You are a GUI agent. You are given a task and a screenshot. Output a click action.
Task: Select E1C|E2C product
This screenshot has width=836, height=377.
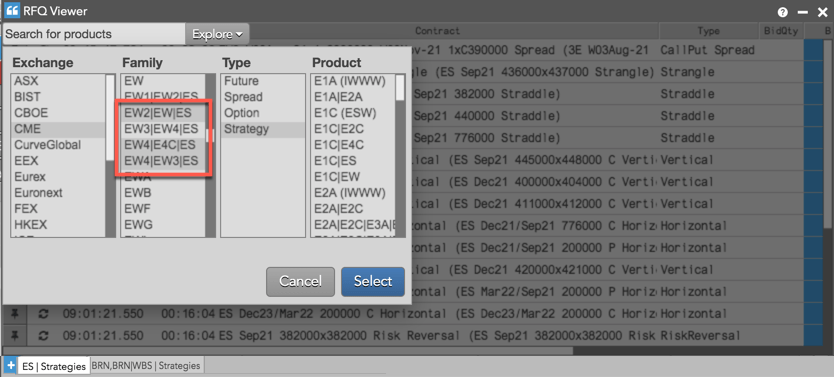(353, 129)
